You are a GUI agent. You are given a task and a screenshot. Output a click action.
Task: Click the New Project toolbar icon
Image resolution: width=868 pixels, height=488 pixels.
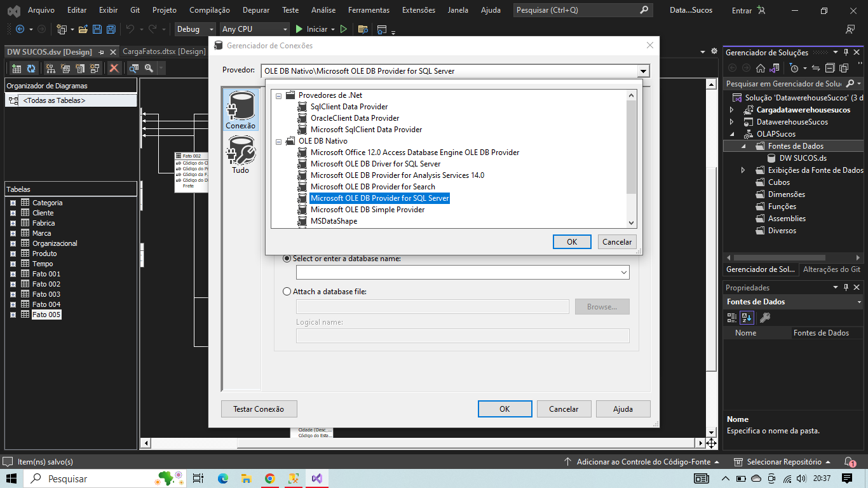click(x=62, y=29)
